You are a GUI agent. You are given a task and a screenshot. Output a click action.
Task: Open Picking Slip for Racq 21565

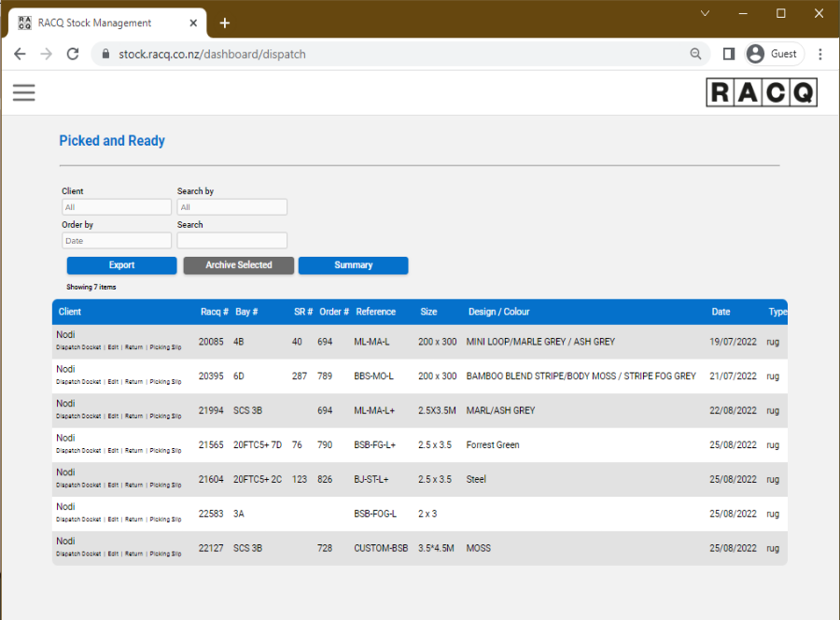[166, 451]
